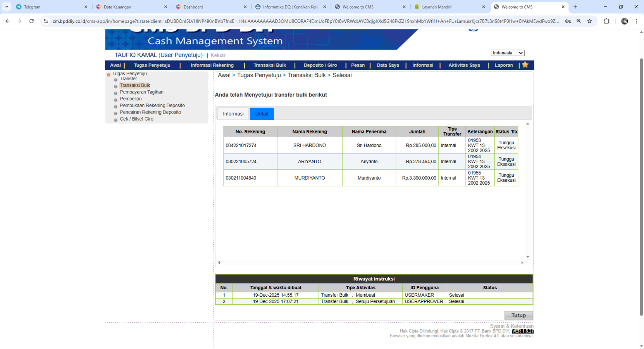Screen dimensions: 644x349
Task: Select Pembayaran Tagihan in the sidebar
Action: pos(141,92)
